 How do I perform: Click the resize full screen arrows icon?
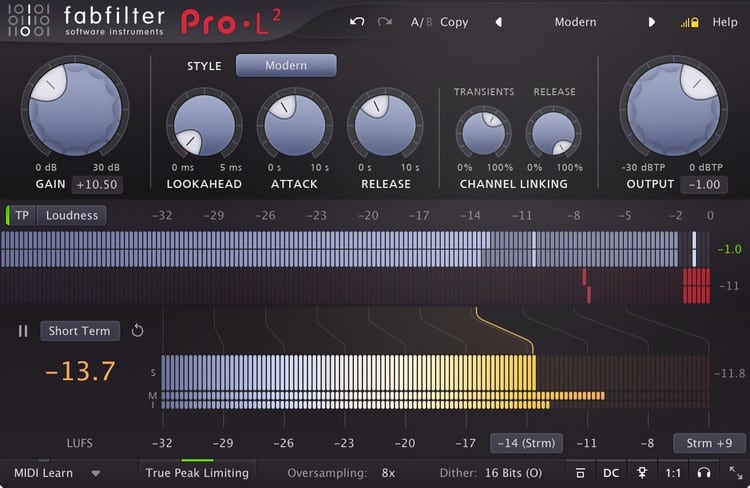pos(736,473)
